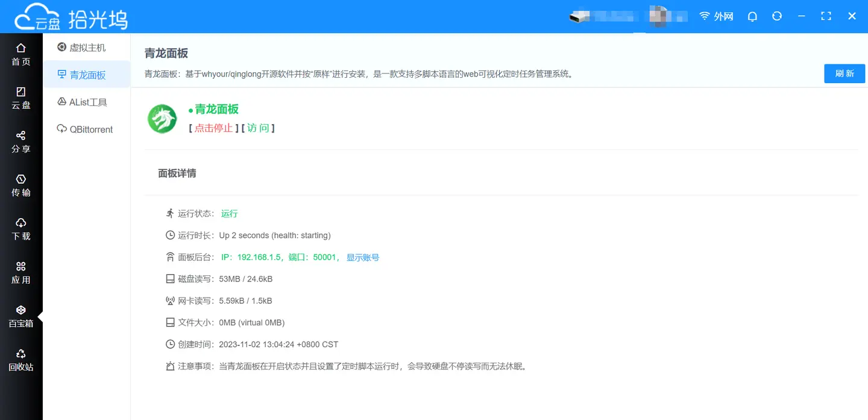Go to the 分享 share section
The width and height of the screenshot is (868, 420).
coord(21,142)
